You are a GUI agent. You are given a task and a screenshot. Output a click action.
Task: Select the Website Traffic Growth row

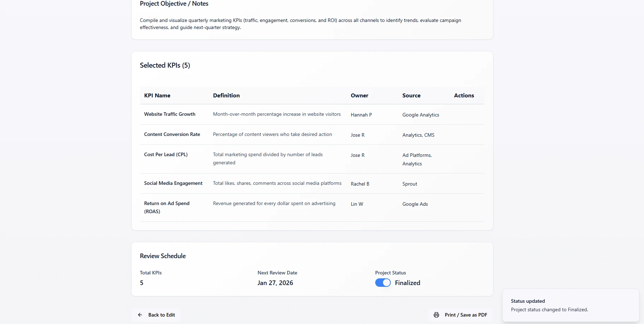click(x=170, y=114)
